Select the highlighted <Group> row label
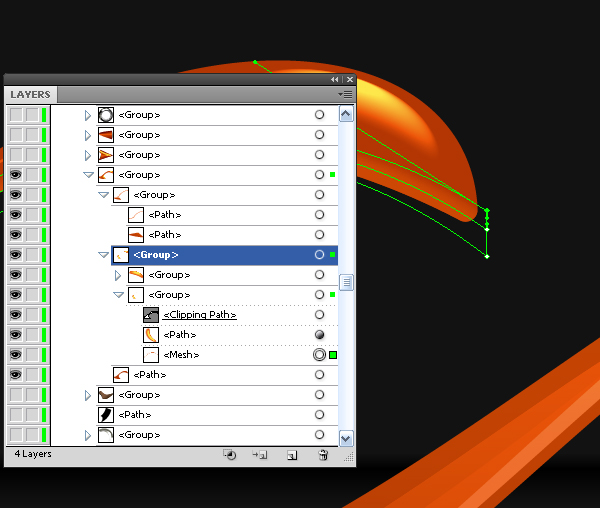The width and height of the screenshot is (600, 508). coord(156,255)
